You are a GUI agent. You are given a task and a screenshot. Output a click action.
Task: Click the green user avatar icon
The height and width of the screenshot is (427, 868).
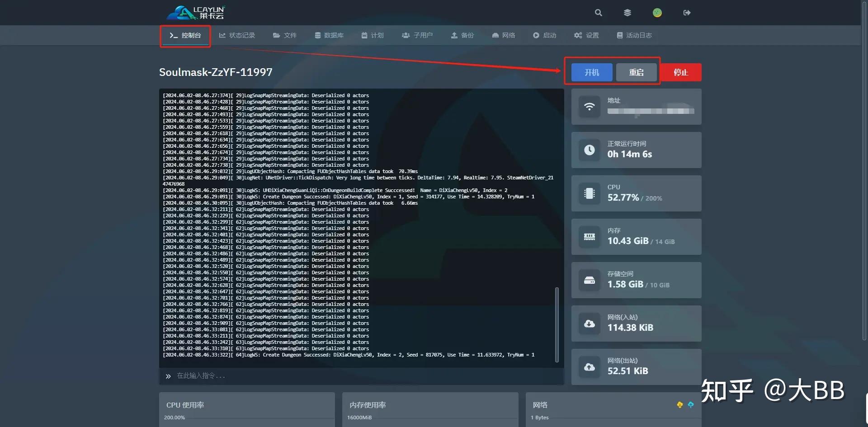pos(657,13)
